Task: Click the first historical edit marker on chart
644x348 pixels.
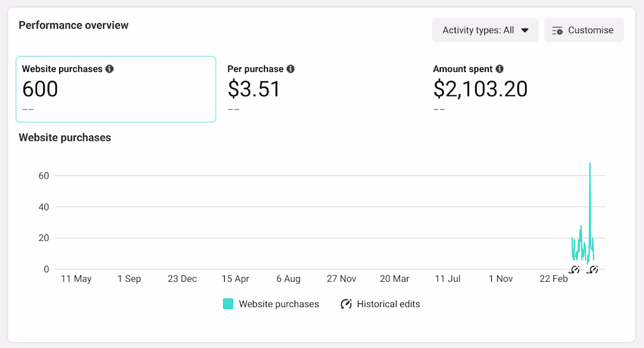Action: (x=574, y=269)
